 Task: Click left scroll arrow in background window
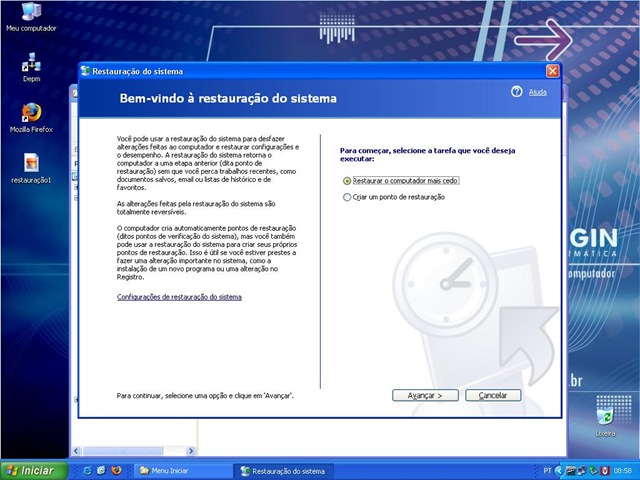click(x=76, y=451)
